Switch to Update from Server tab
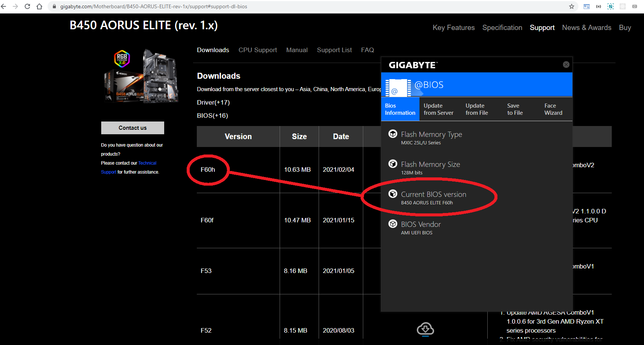This screenshot has width=644, height=345. click(438, 109)
